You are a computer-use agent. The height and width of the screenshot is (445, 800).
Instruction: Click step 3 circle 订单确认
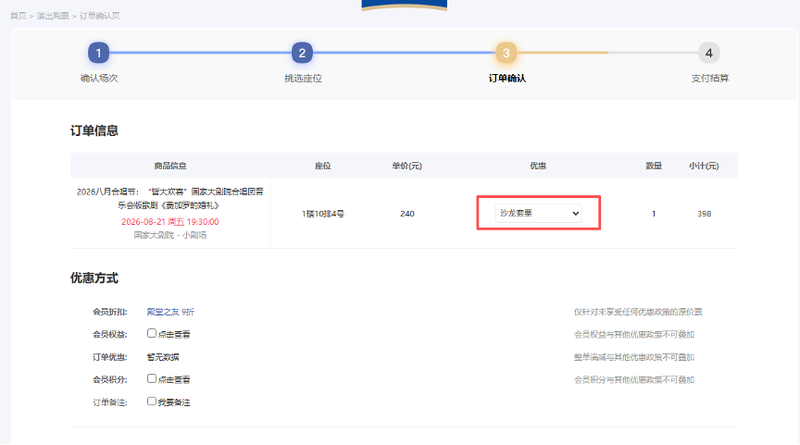[x=506, y=53]
